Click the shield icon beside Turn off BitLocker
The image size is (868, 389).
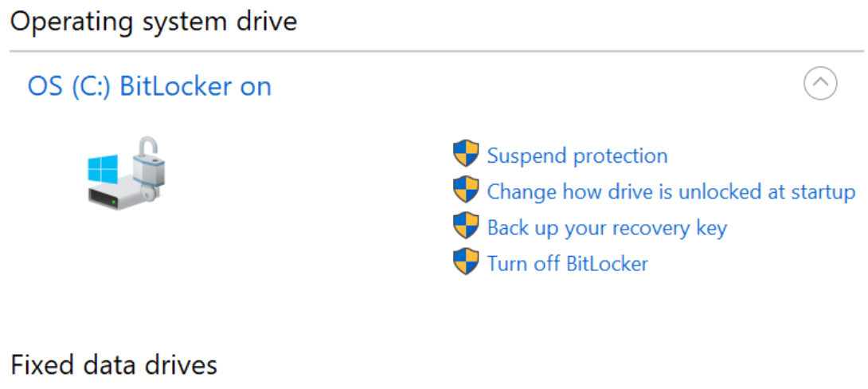[x=466, y=263]
